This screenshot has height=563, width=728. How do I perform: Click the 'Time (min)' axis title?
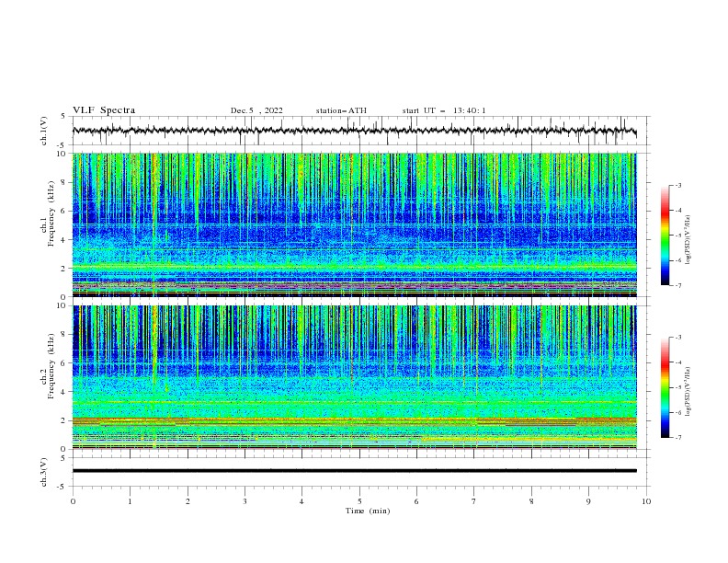tap(368, 511)
